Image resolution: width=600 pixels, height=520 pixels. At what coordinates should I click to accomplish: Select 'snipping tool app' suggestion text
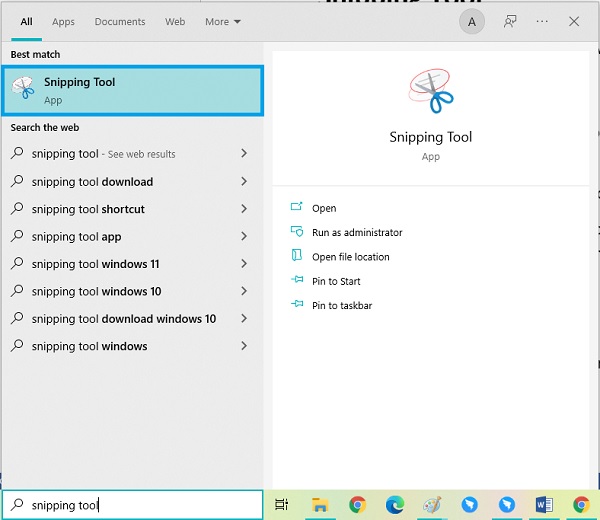coord(77,237)
